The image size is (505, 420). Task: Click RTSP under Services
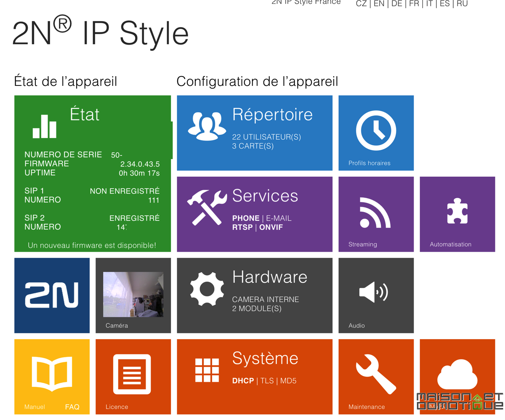coord(242,228)
